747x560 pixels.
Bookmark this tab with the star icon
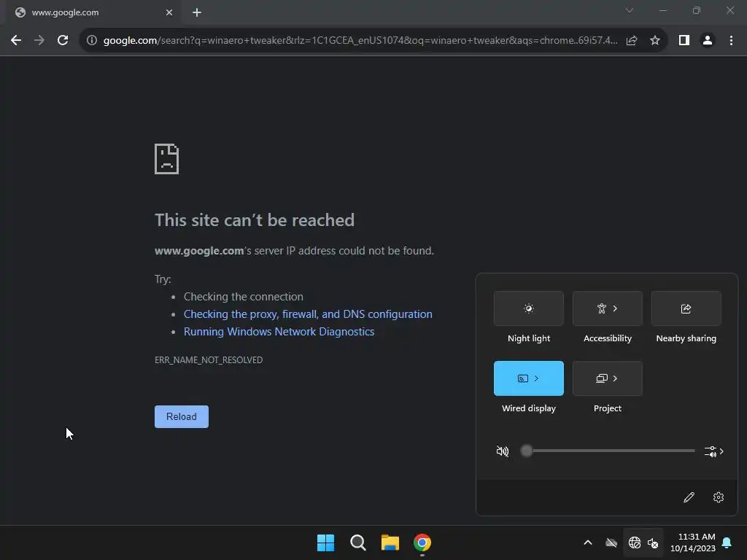655,41
